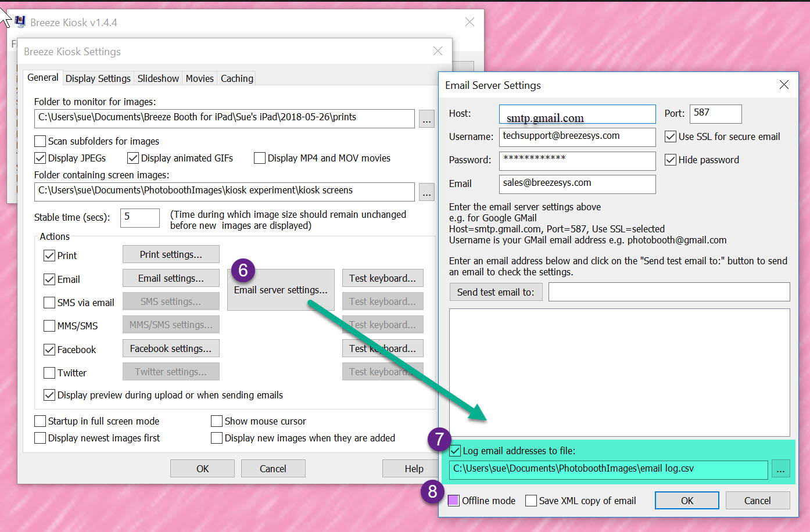Click the Port field showing 587
810x532 pixels.
coord(715,114)
